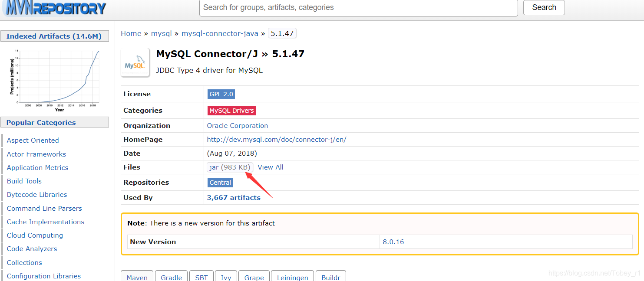
Task: Select the Gradle tab
Action: pos(172,276)
